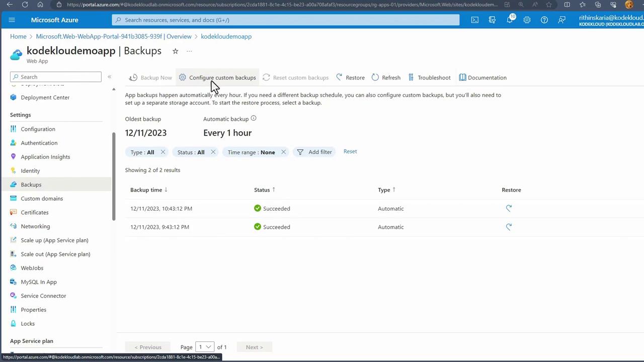
Task: Sort by the Backup time column header
Action: (149, 190)
